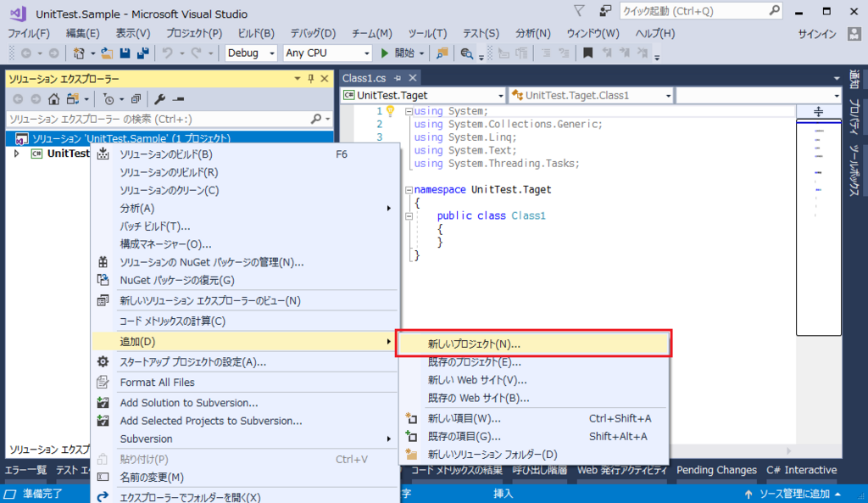Select 構成マネージャー(O)... in context menu
The height and width of the screenshot is (503, 868).
pos(245,244)
